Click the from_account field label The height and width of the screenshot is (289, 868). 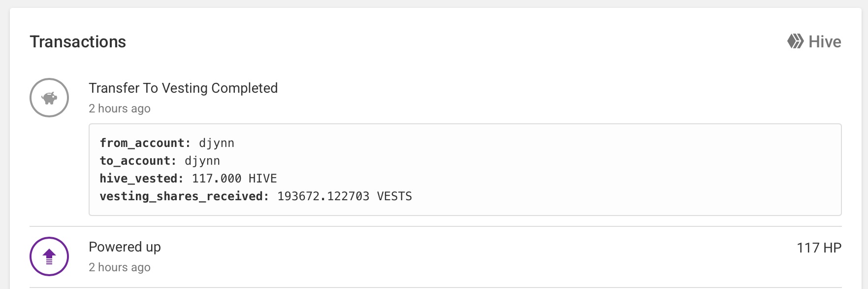coord(145,143)
